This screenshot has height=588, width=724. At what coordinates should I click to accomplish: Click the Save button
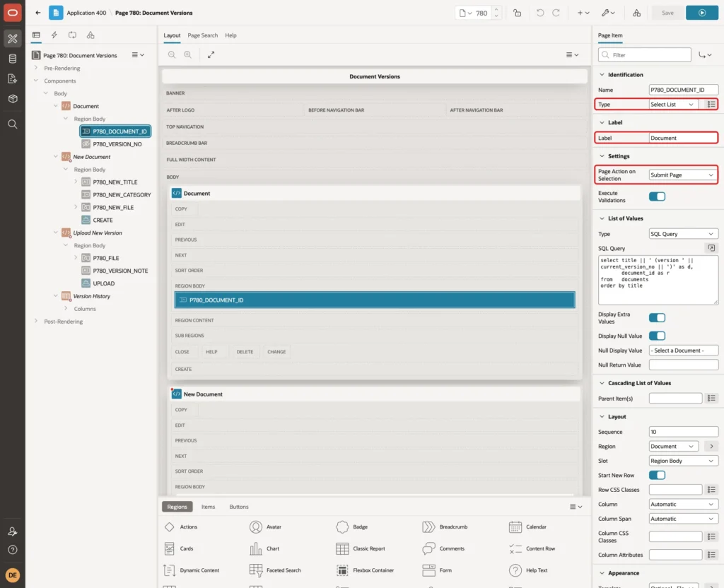(x=667, y=13)
